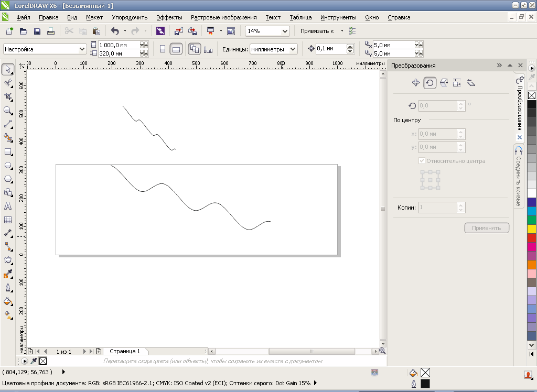Click the Save icon in the toolbar
Viewport: 537px width, 392px height.
pyautogui.click(x=37, y=31)
